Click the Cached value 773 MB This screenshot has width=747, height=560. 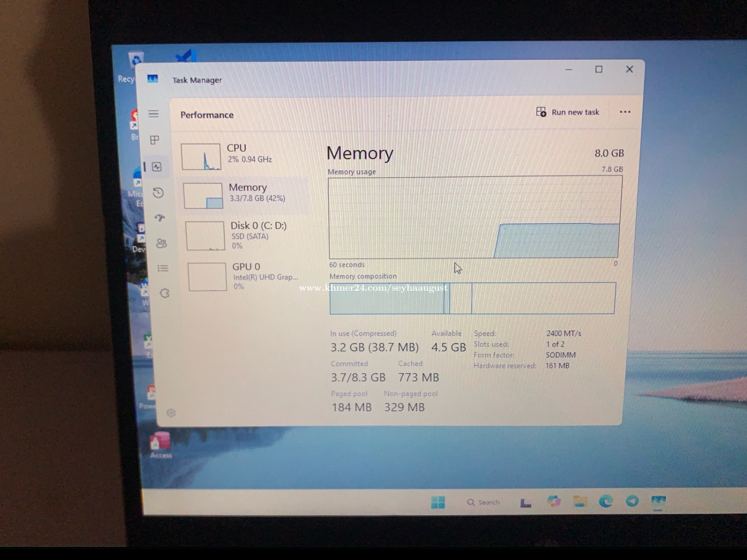point(418,377)
